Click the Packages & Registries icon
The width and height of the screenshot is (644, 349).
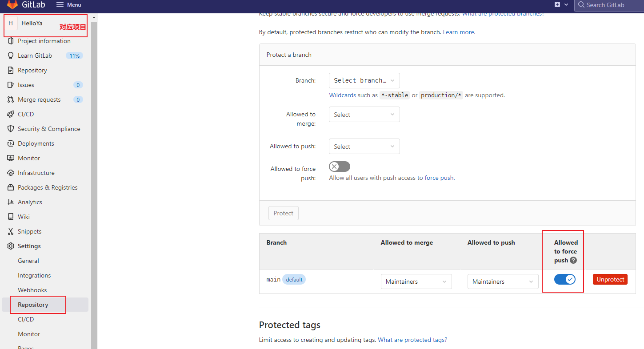(11, 187)
